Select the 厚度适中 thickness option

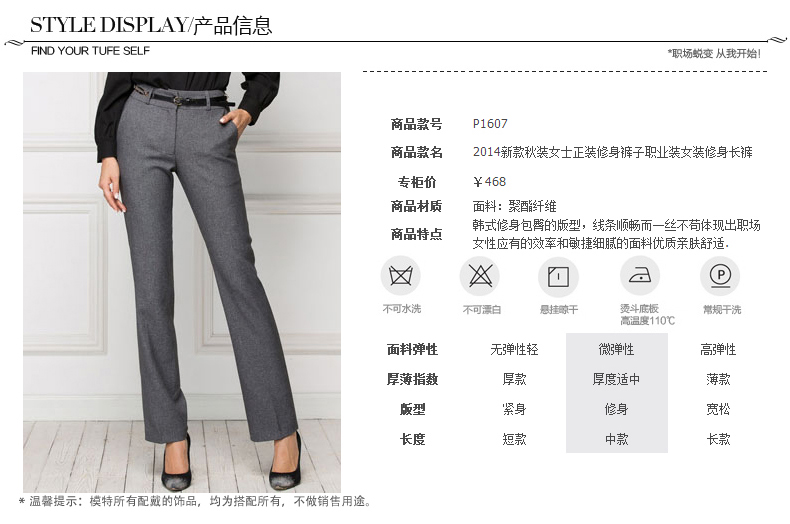tap(616, 379)
